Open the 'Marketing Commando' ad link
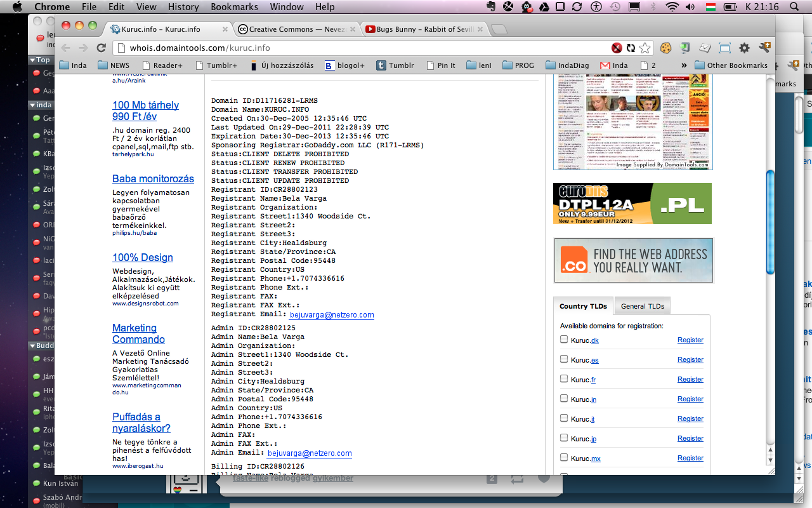812x508 pixels. [x=138, y=333]
